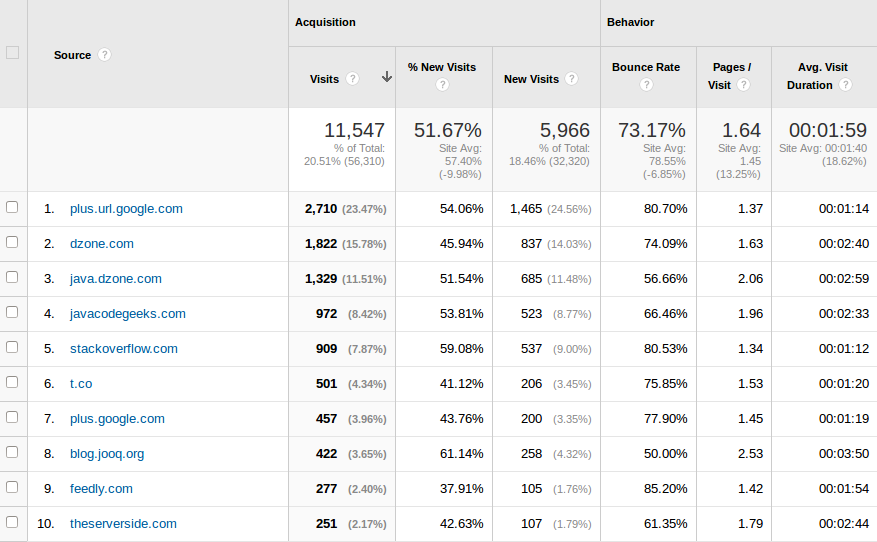877x542 pixels.
Task: Check the feedly.com row checkbox
Action: tap(12, 487)
